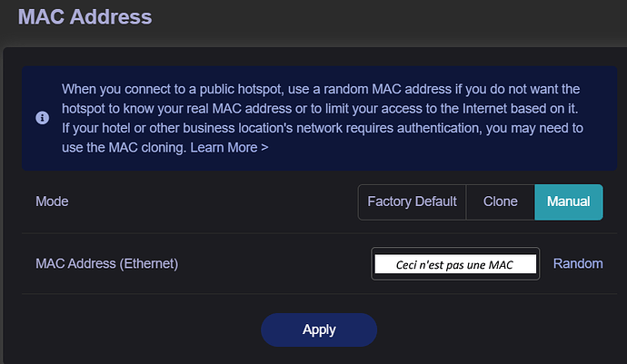Click the "(Ethernet)" text in the field label
627x364 pixels.
tap(145, 264)
